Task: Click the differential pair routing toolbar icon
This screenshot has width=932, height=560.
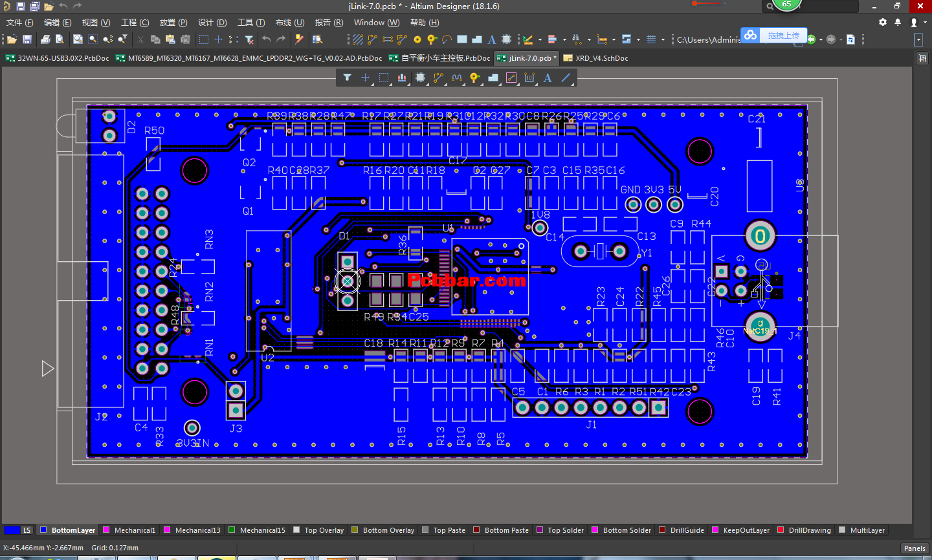Action: point(387,39)
